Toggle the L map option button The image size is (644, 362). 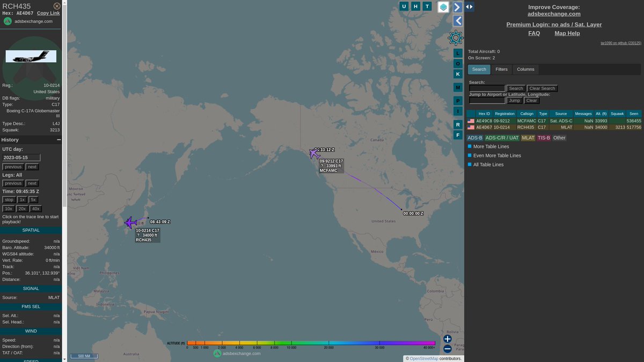click(x=458, y=53)
